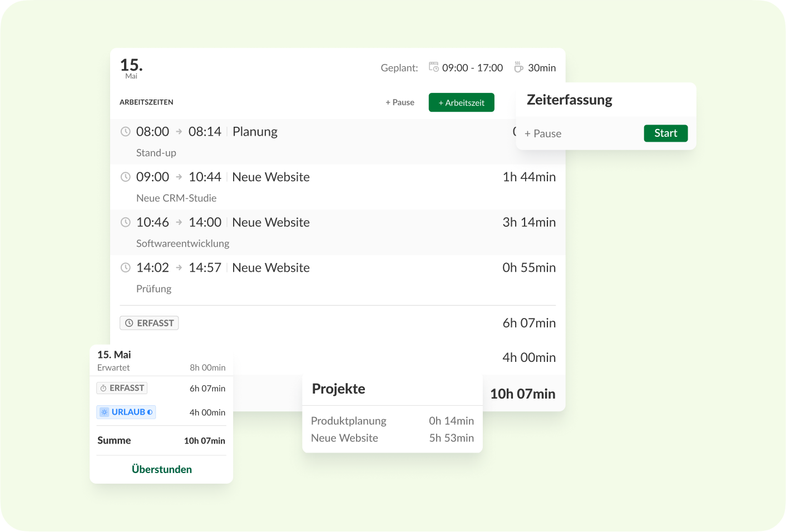Edit end time 08:14
786x532 pixels.
tap(205, 132)
